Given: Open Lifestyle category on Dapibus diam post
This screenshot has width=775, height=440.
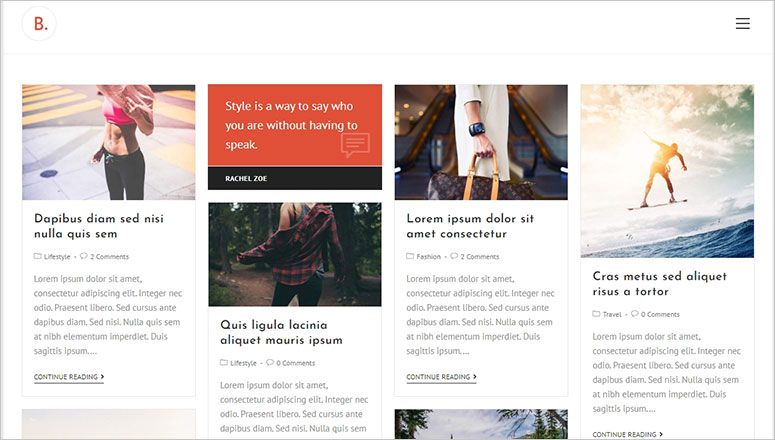Looking at the screenshot, I should pyautogui.click(x=57, y=257).
